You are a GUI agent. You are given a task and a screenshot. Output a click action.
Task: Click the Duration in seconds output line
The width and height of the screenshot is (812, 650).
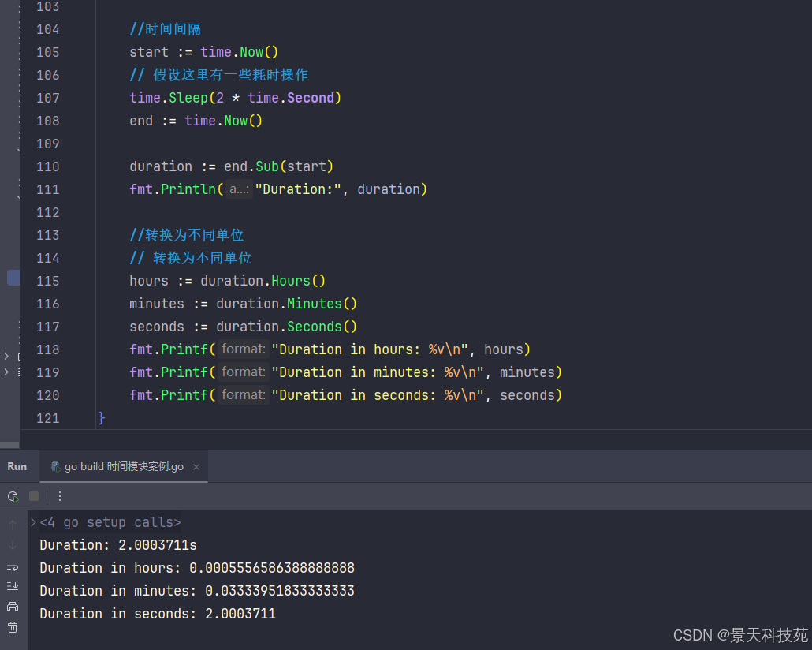pos(158,613)
